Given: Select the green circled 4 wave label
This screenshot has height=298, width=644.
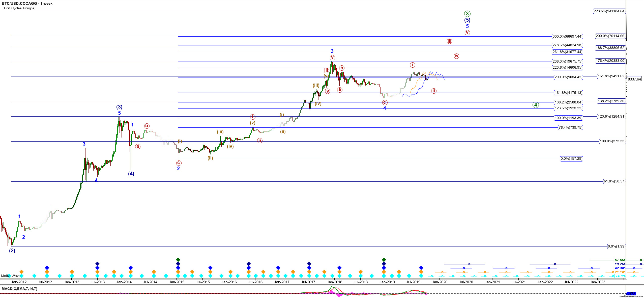Looking at the screenshot, I should point(536,105).
